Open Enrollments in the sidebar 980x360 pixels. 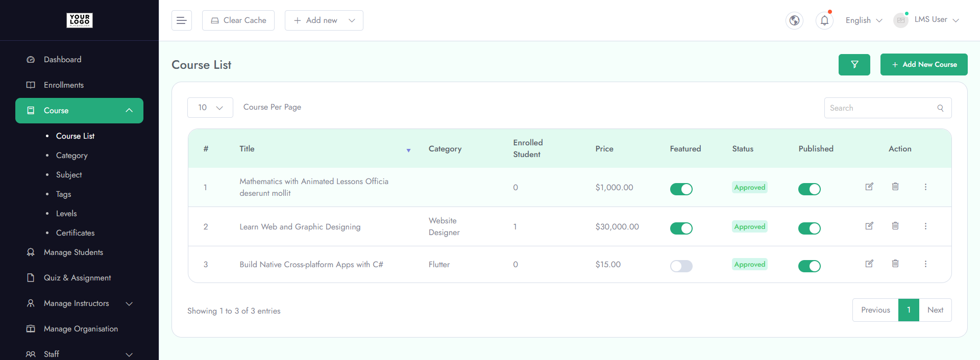(x=63, y=85)
